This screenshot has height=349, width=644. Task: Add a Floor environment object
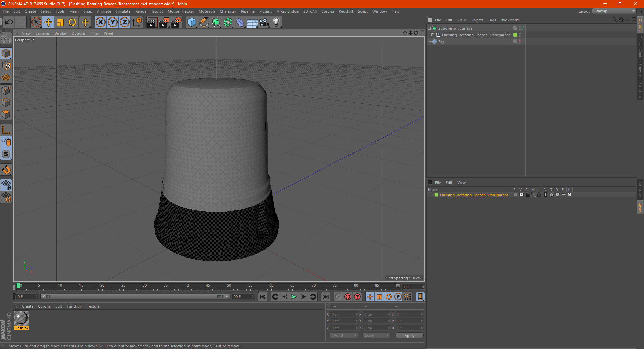[x=252, y=22]
